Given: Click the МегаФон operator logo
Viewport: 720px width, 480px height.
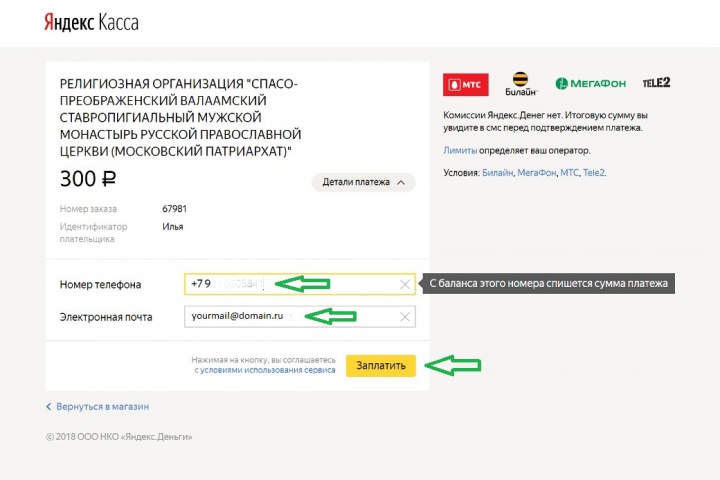Looking at the screenshot, I should point(591,84).
